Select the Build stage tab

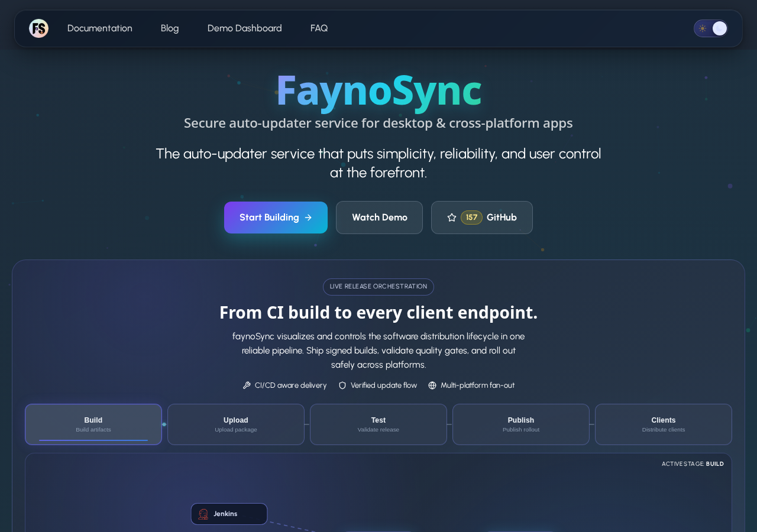tap(93, 424)
